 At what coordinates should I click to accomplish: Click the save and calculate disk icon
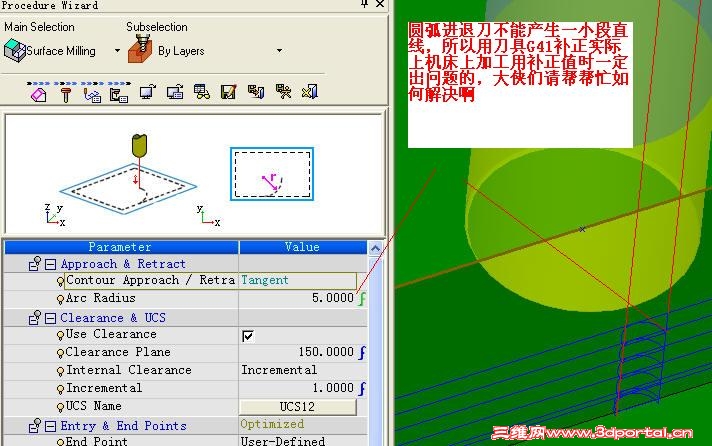228,92
